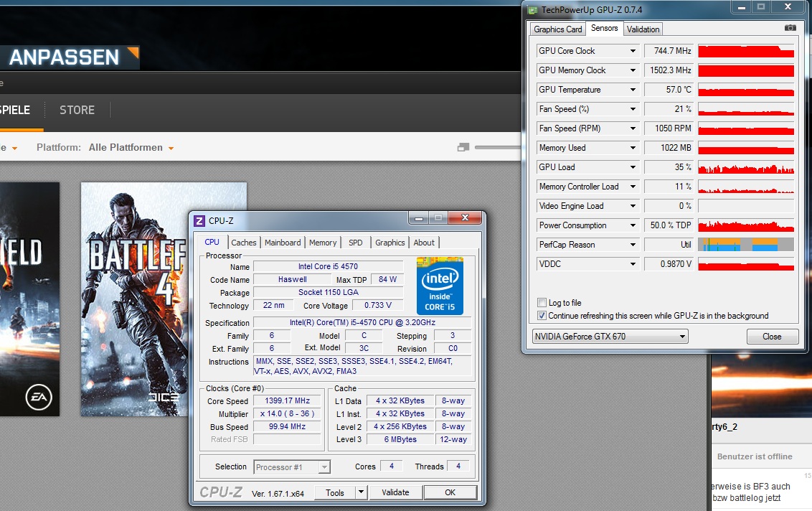Open the Tools dropdown arrow in CPU-Z

point(362,492)
